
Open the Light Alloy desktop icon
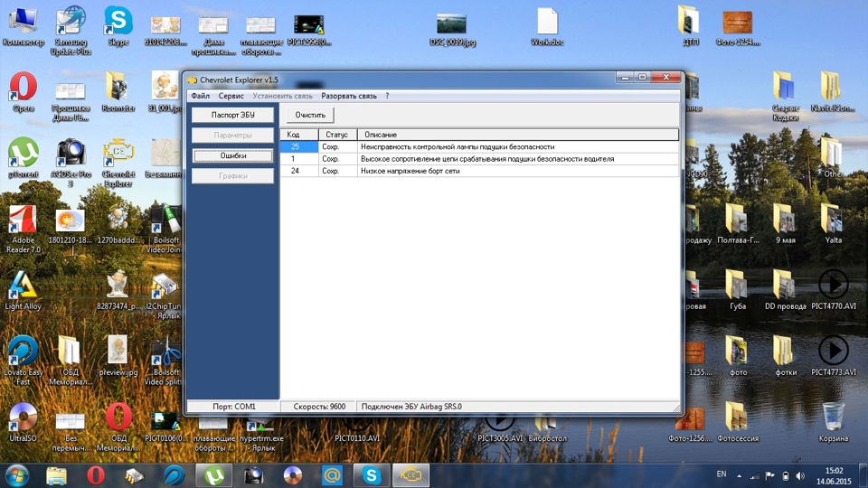[x=23, y=290]
